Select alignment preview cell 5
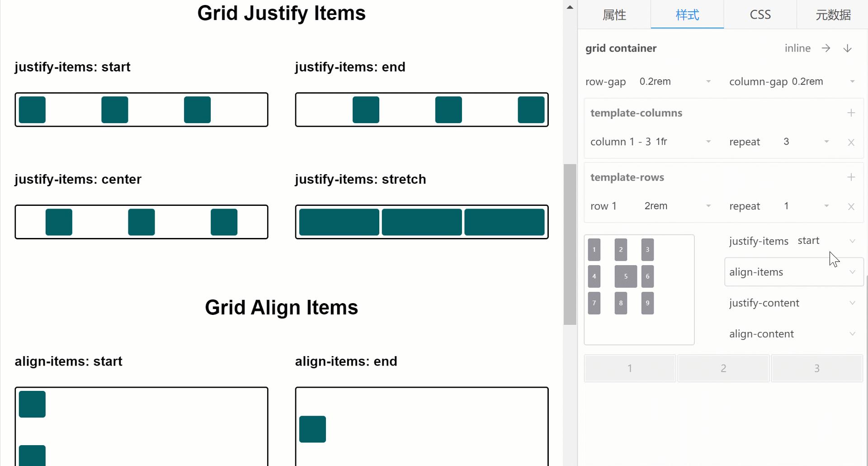The height and width of the screenshot is (466, 868). coord(626,276)
